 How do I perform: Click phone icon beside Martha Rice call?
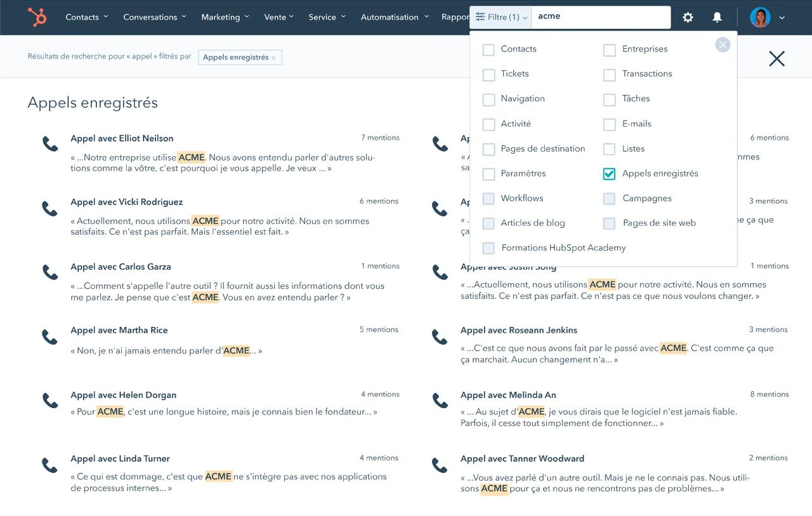click(x=50, y=336)
